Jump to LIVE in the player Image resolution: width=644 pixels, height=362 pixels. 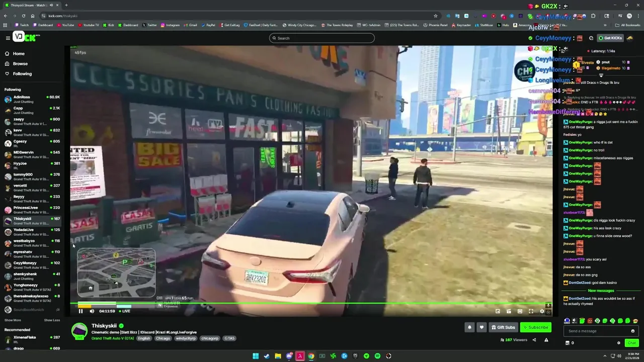124,311
